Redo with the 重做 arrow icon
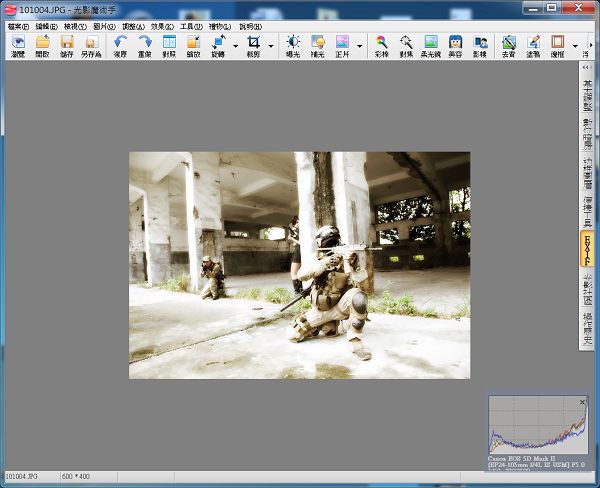 click(145, 46)
